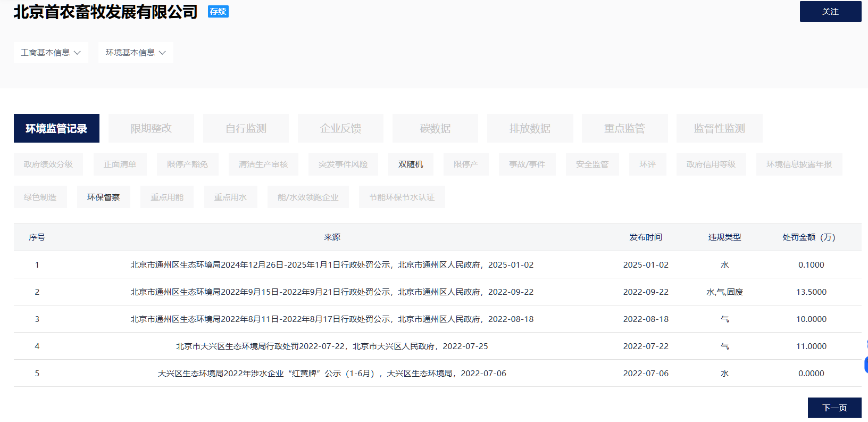Open the 自行监测 tab
This screenshot has height=422, width=868.
coord(246,128)
